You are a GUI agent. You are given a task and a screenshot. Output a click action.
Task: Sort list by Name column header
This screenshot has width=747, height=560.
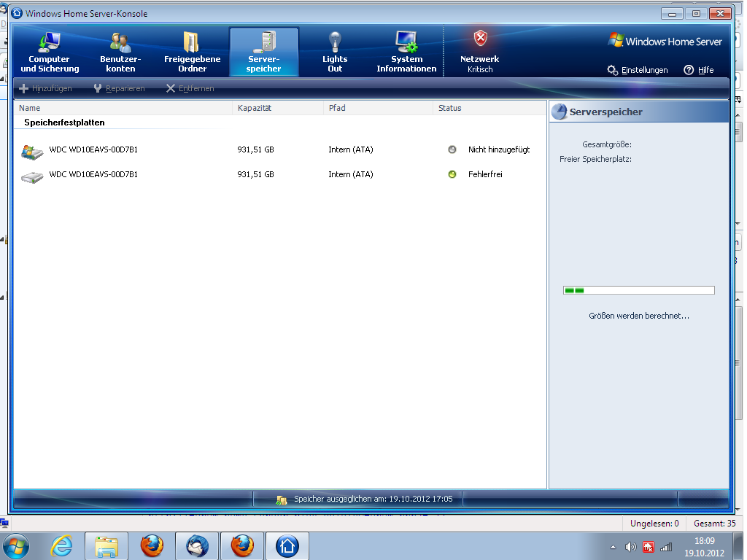coord(123,108)
